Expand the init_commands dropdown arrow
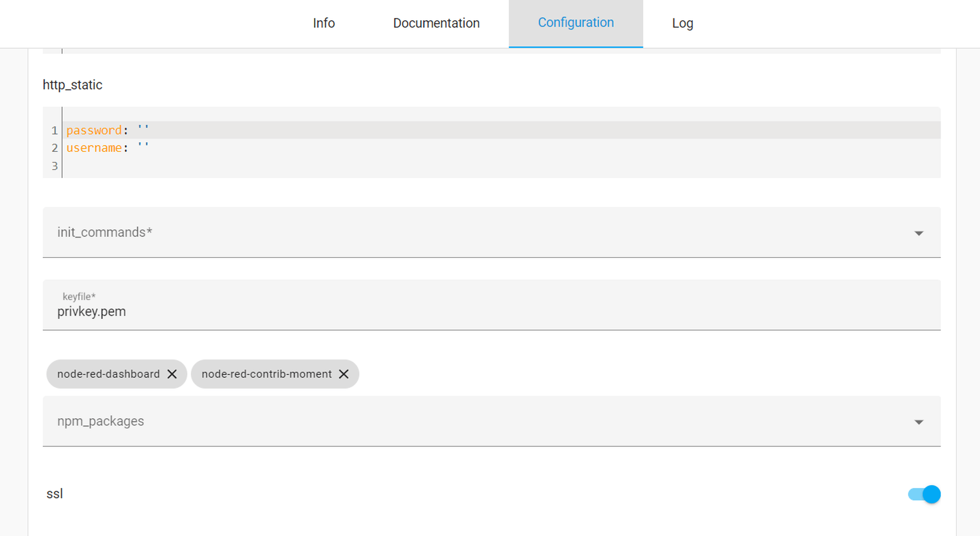 [919, 233]
